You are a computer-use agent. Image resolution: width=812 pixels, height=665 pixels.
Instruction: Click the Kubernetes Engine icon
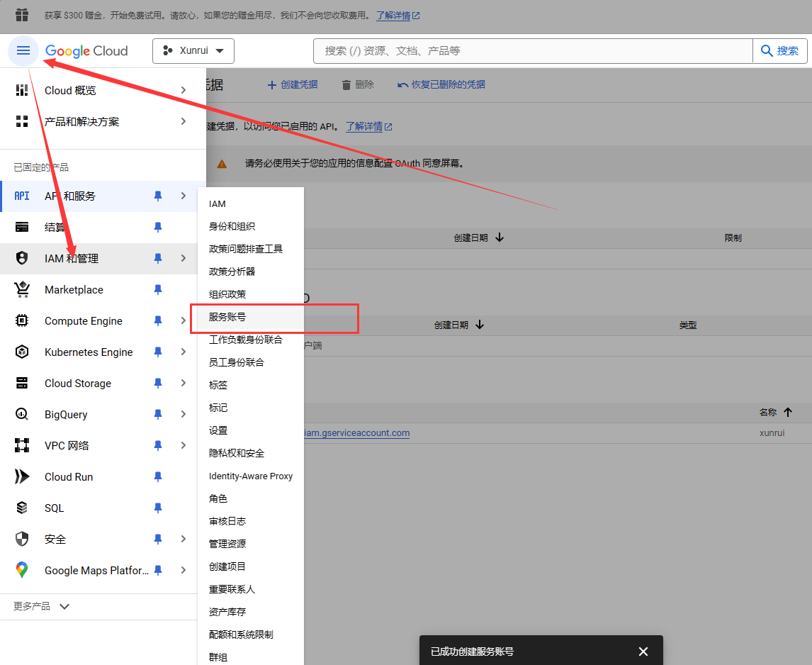point(22,352)
